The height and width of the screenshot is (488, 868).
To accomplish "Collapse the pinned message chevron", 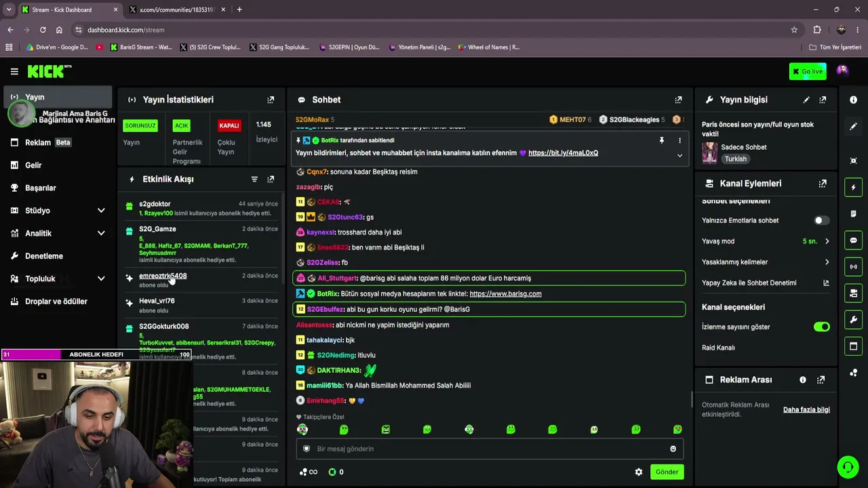I will coord(679,155).
